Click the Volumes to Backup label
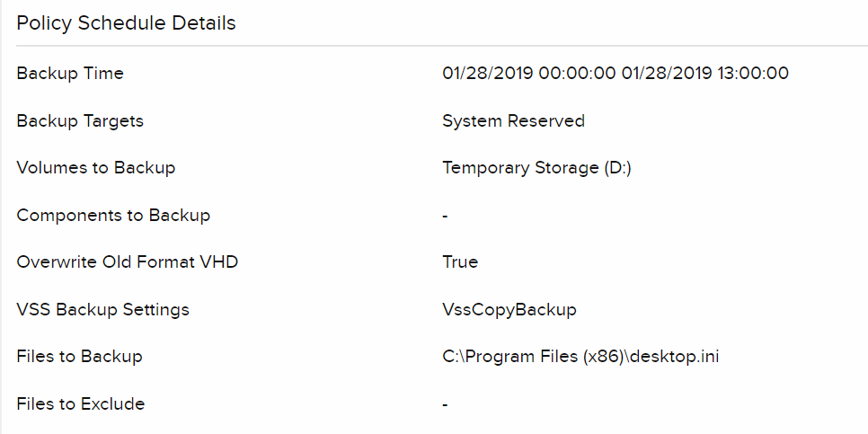868x434 pixels. [x=96, y=168]
